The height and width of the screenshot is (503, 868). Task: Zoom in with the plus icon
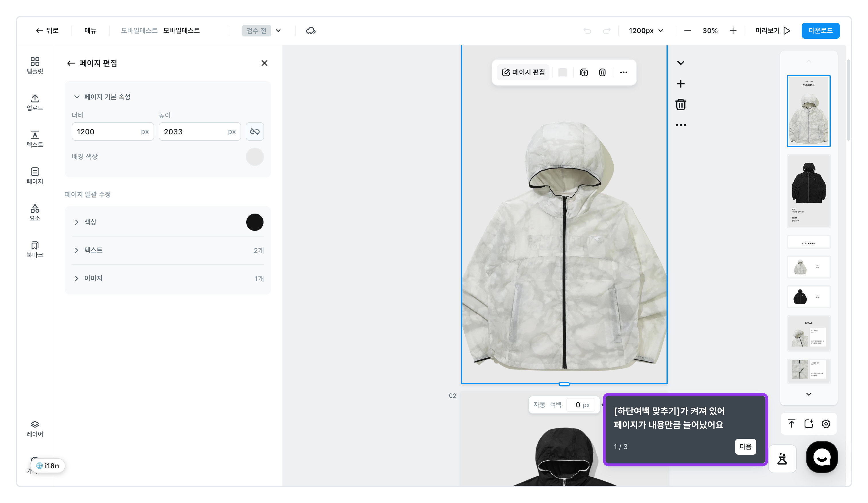pyautogui.click(x=733, y=31)
